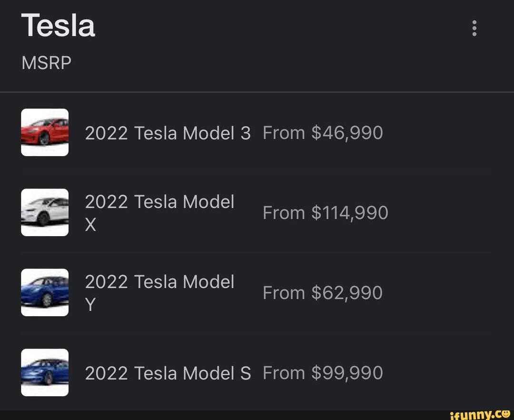Click the MSRP label
This screenshot has width=514, height=420.
click(x=46, y=62)
